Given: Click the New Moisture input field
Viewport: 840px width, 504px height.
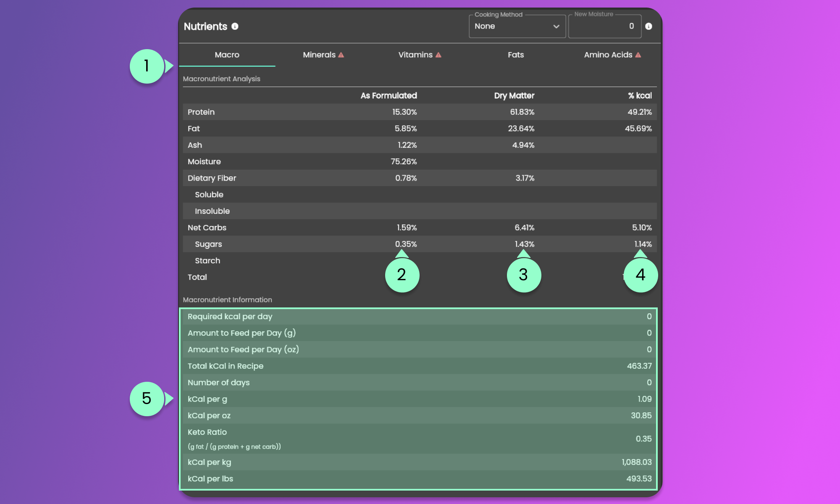Looking at the screenshot, I should click(x=604, y=26).
